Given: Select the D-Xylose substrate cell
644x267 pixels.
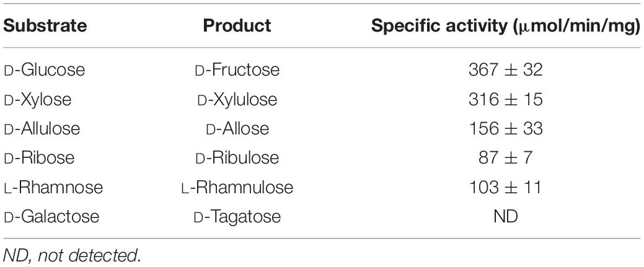Looking at the screenshot, I should pos(37,99).
